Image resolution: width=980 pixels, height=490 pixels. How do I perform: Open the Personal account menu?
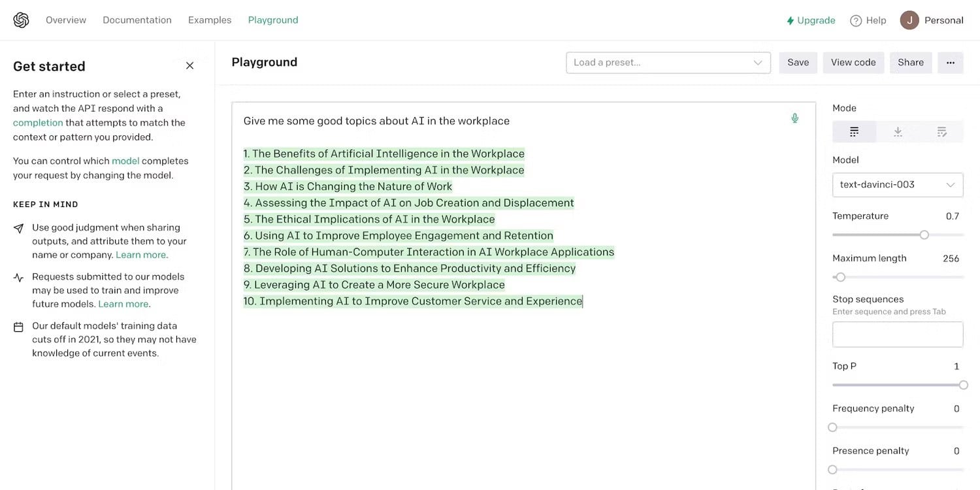click(x=943, y=20)
